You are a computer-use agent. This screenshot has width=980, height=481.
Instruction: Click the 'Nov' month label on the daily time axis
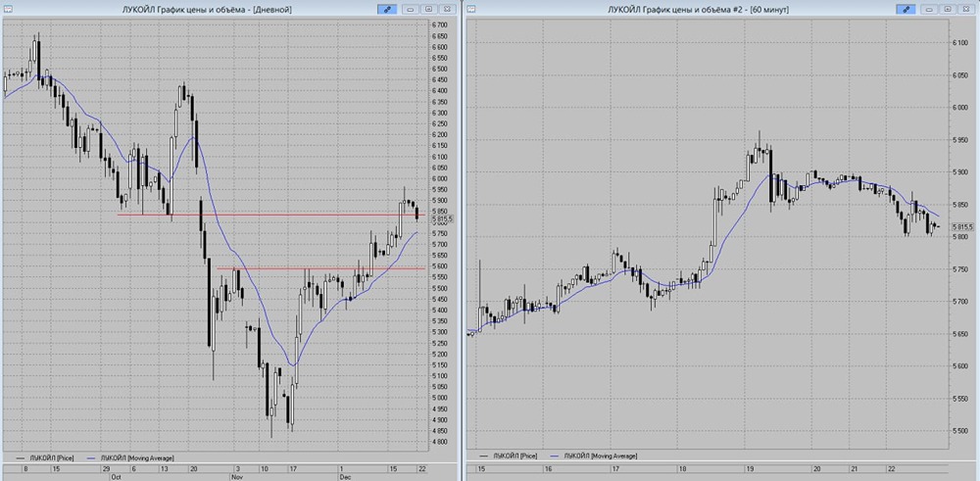pyautogui.click(x=237, y=476)
